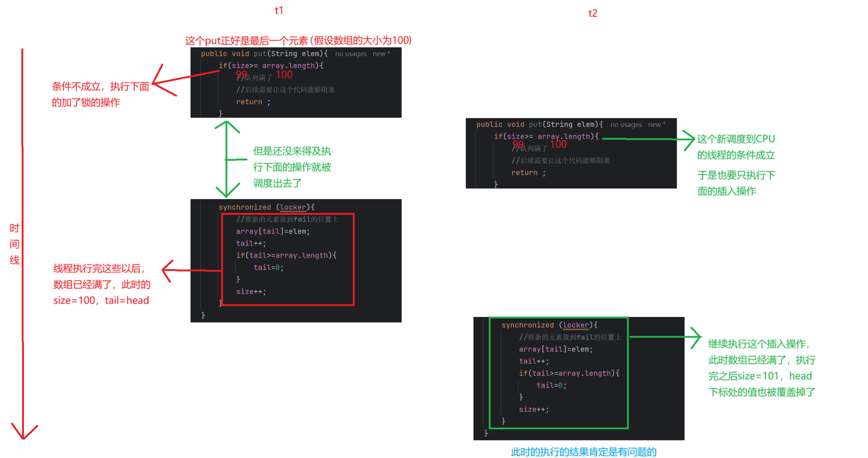Click the underlined locker in t1's synchronized line
The width and height of the screenshot is (868, 458).
(293, 207)
